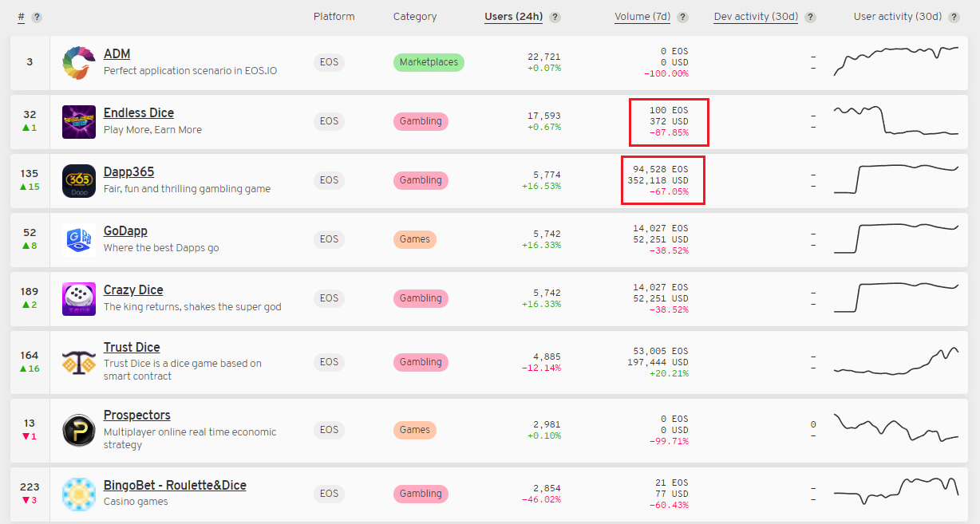The image size is (980, 524).
Task: Open the BingoBet - Roulette&Dice link
Action: [175, 486]
